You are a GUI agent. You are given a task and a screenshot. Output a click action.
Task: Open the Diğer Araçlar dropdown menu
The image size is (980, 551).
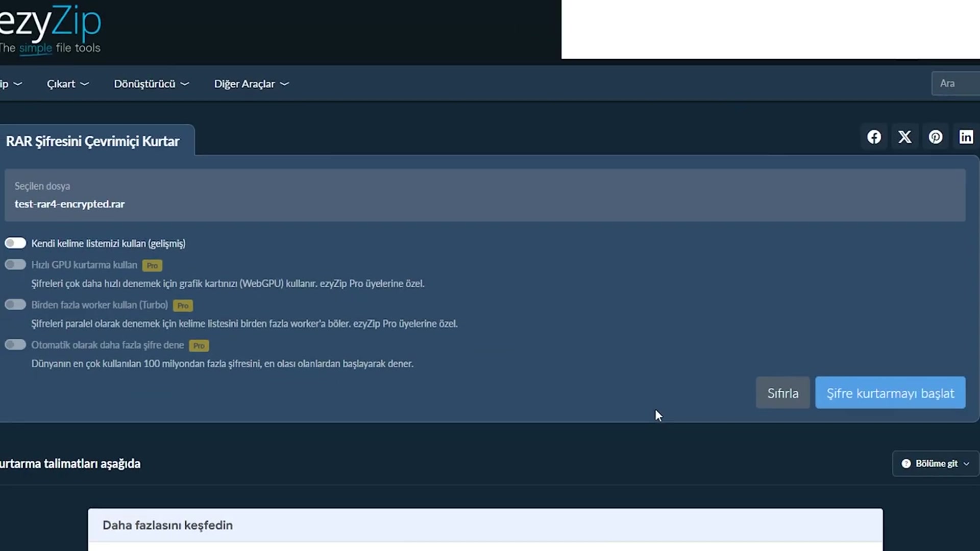click(252, 84)
